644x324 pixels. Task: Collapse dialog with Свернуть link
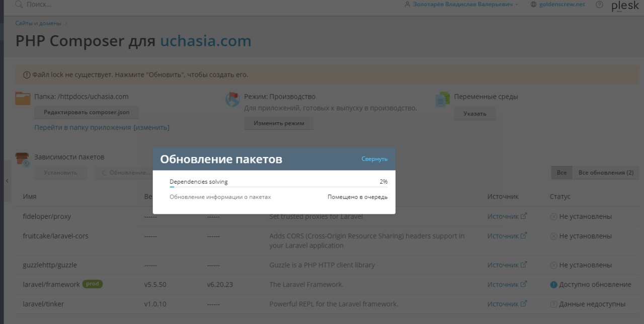tap(374, 159)
